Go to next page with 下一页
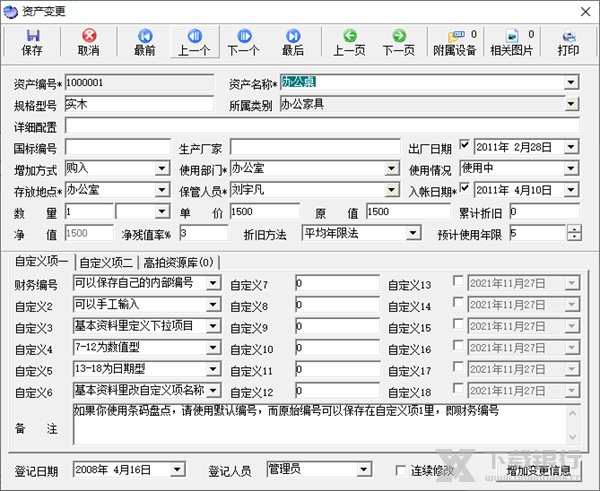Screen dimensions: 600x491 click(x=399, y=42)
